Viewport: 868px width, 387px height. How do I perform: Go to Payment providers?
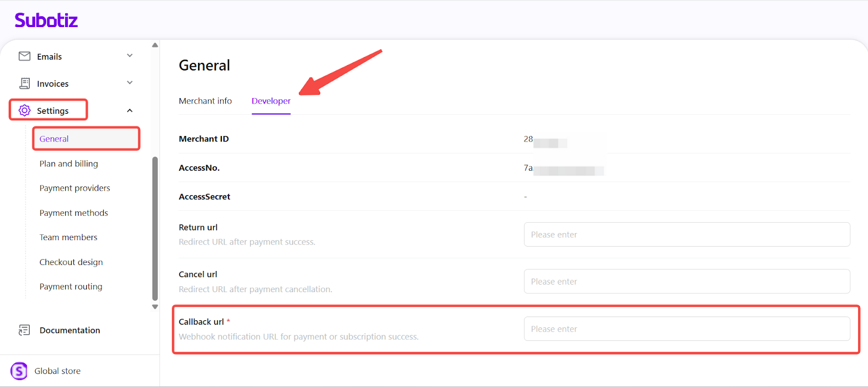click(x=75, y=188)
